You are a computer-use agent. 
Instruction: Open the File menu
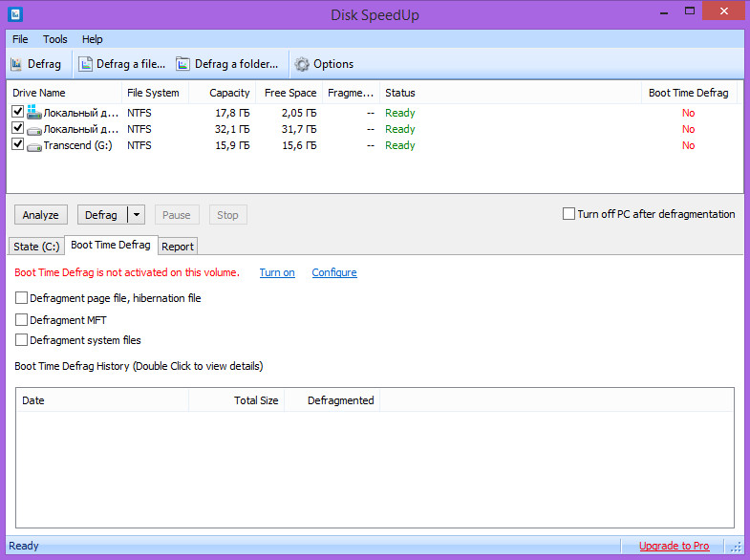[20, 39]
